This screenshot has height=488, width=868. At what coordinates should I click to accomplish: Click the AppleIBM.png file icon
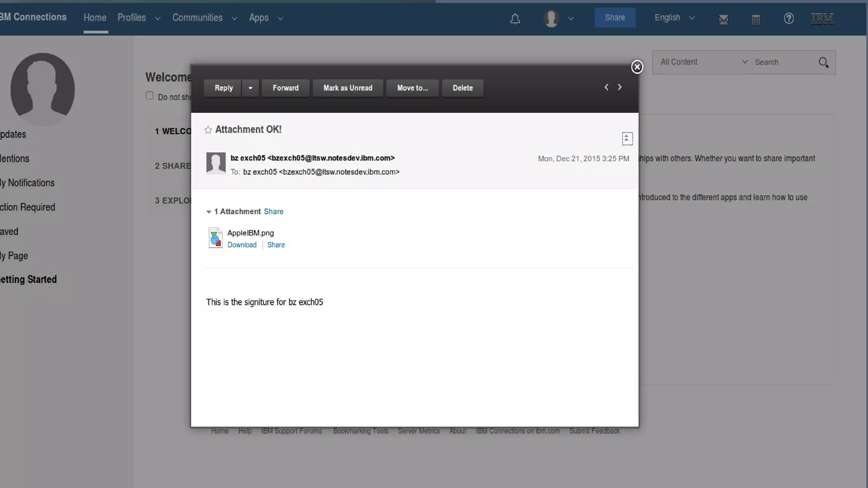coord(215,238)
